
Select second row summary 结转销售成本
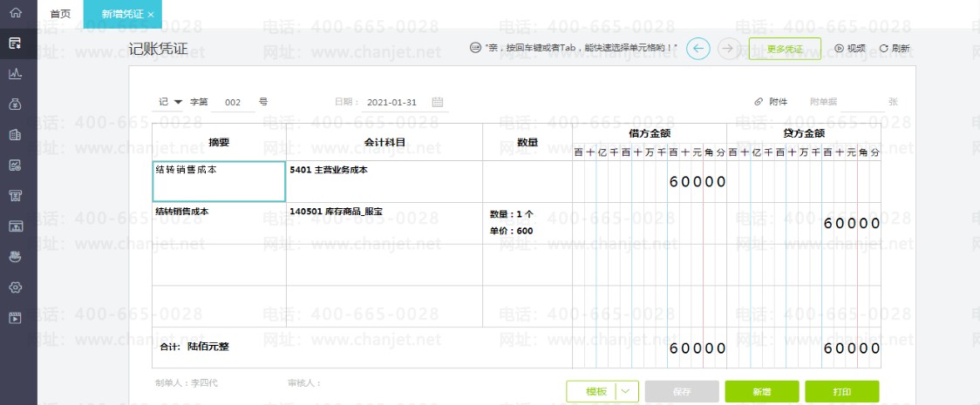pyautogui.click(x=220, y=224)
